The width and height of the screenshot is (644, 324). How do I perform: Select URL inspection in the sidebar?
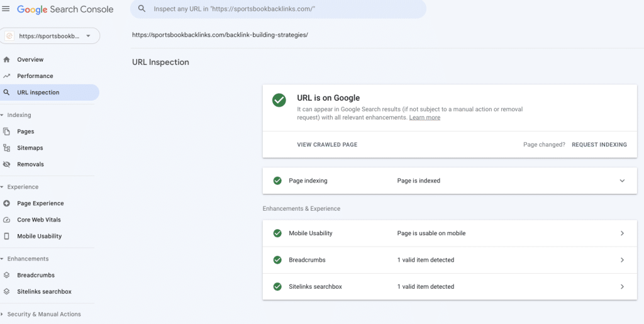coord(38,92)
